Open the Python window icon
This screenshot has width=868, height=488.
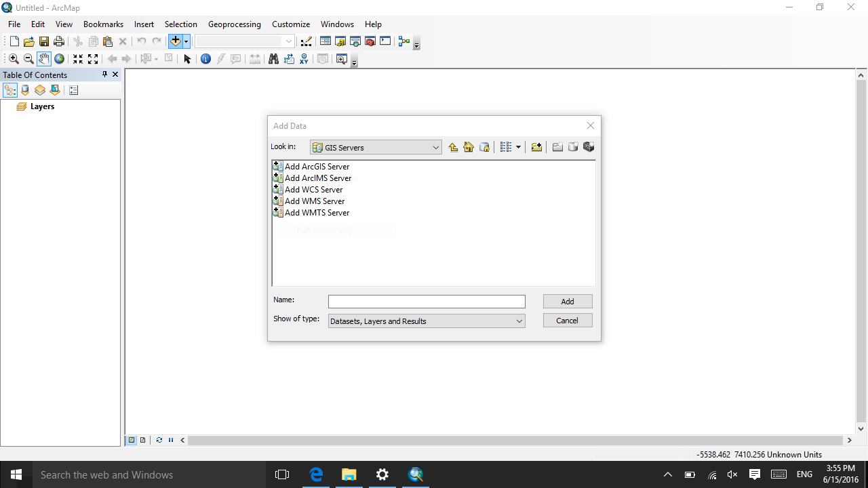click(x=385, y=41)
